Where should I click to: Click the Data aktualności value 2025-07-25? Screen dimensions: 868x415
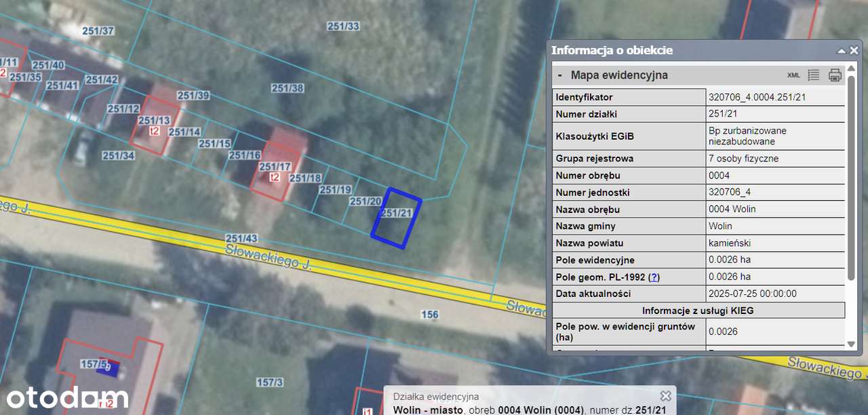(x=753, y=294)
